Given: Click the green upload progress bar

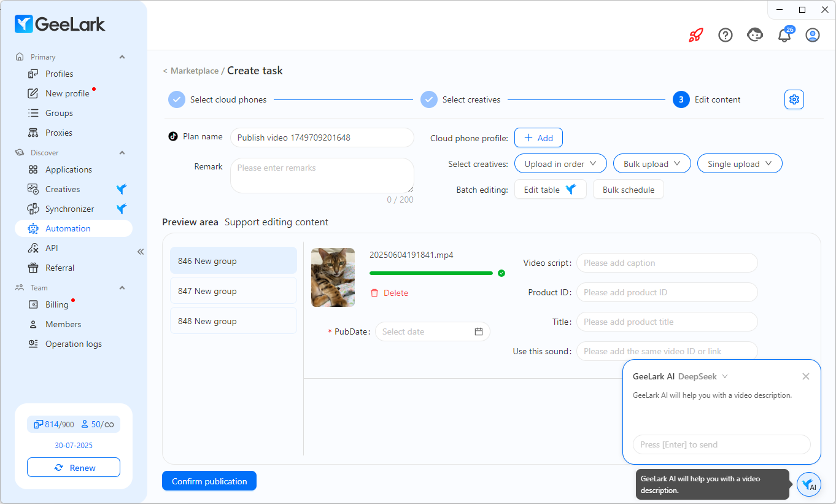Looking at the screenshot, I should click(x=431, y=273).
